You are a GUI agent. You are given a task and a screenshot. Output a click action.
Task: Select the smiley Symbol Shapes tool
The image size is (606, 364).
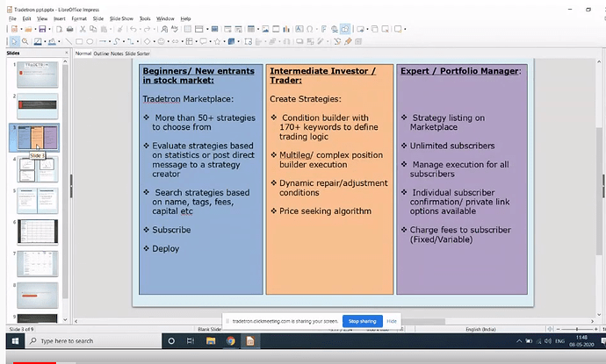pyautogui.click(x=162, y=41)
